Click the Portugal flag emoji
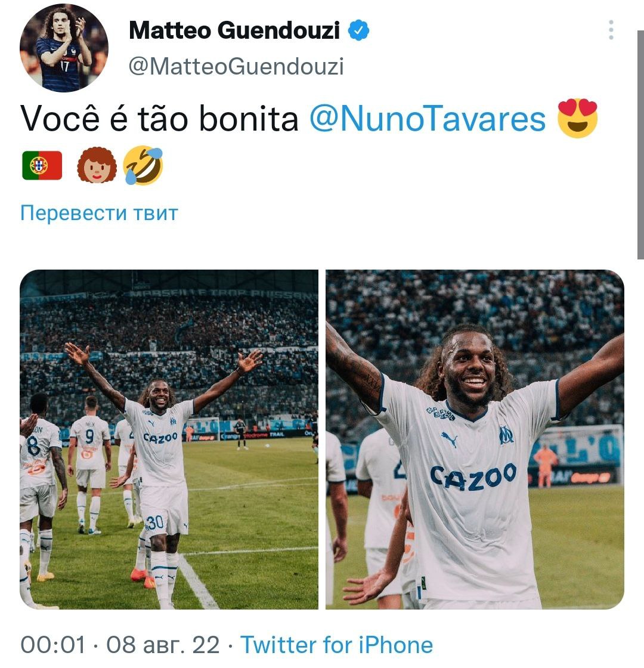The height and width of the screenshot is (668, 644). pyautogui.click(x=42, y=165)
